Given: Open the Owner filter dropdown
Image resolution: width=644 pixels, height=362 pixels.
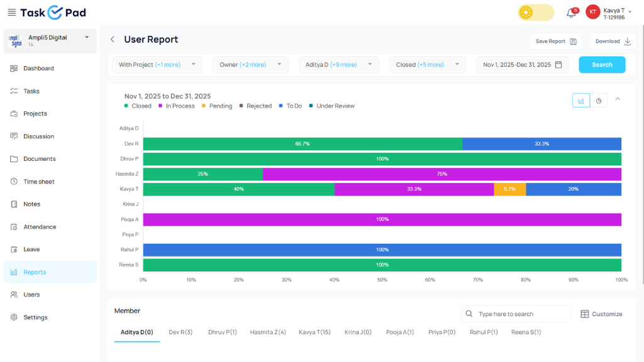Looking at the screenshot, I should pos(250,65).
